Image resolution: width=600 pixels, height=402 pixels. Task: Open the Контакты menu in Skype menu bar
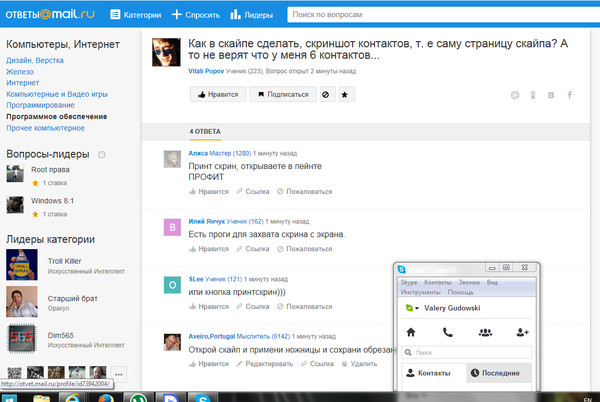(438, 282)
